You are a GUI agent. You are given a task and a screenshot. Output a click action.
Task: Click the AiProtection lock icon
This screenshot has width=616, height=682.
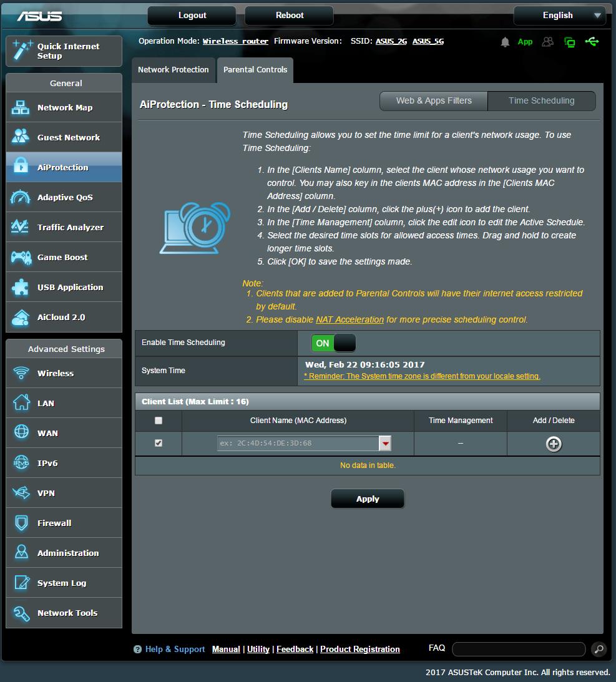click(21, 166)
